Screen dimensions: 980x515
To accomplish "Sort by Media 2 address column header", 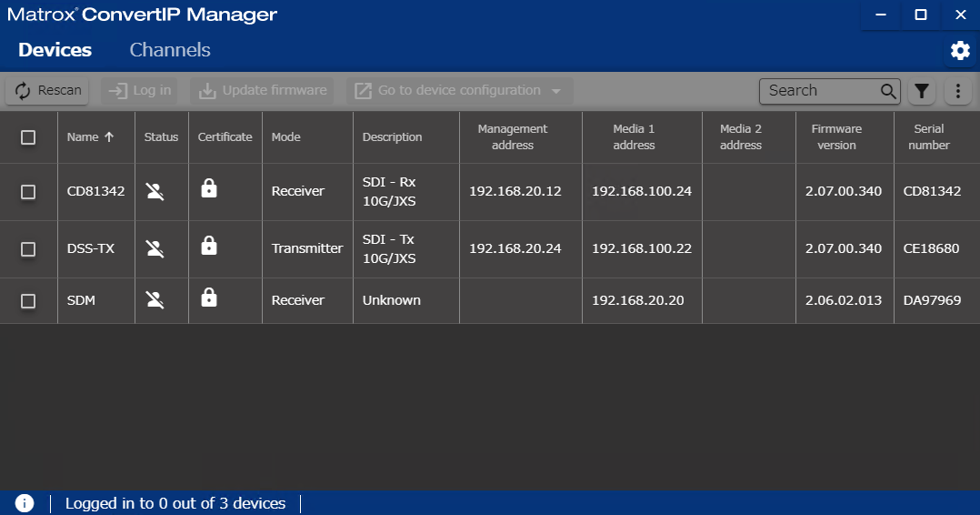I will click(x=741, y=137).
